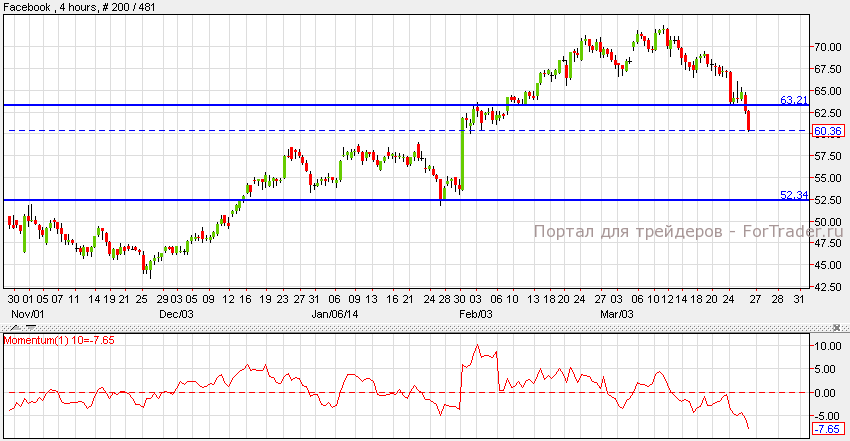Click the 57.50 price axis label
850x441 pixels.
(826, 156)
